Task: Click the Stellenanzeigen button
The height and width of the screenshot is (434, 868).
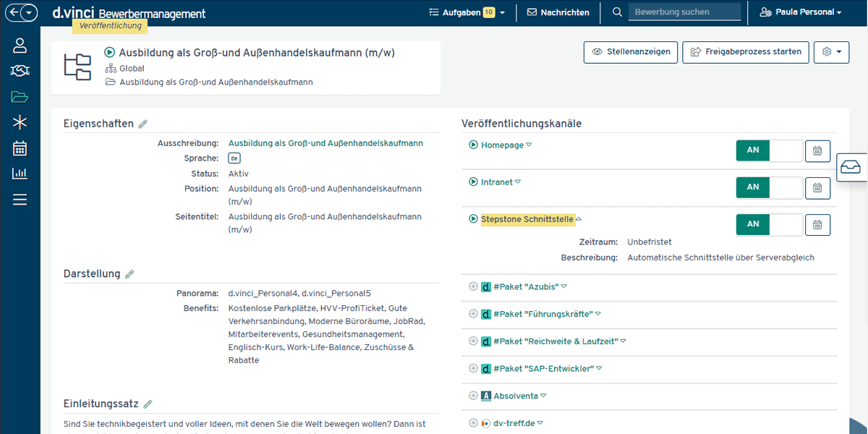Action: tap(631, 52)
